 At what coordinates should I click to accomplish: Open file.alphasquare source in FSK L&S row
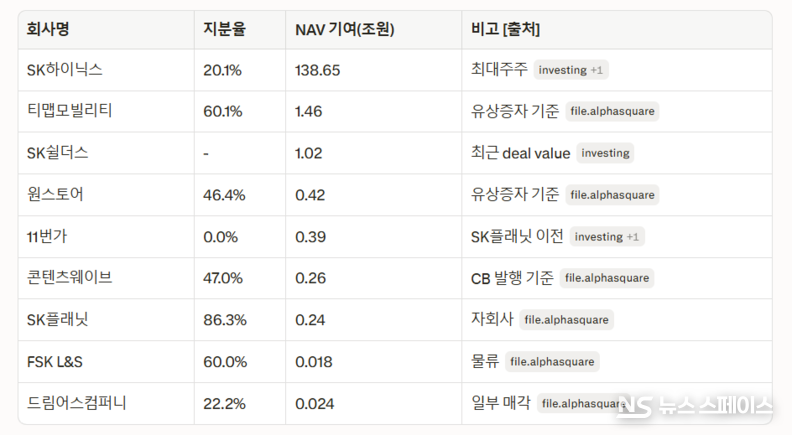pyautogui.click(x=553, y=362)
